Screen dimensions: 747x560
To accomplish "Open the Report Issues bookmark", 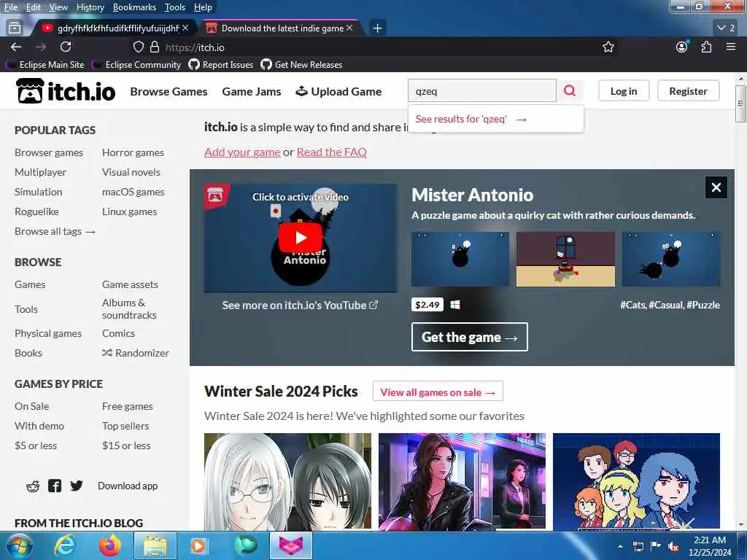I will click(x=221, y=64).
